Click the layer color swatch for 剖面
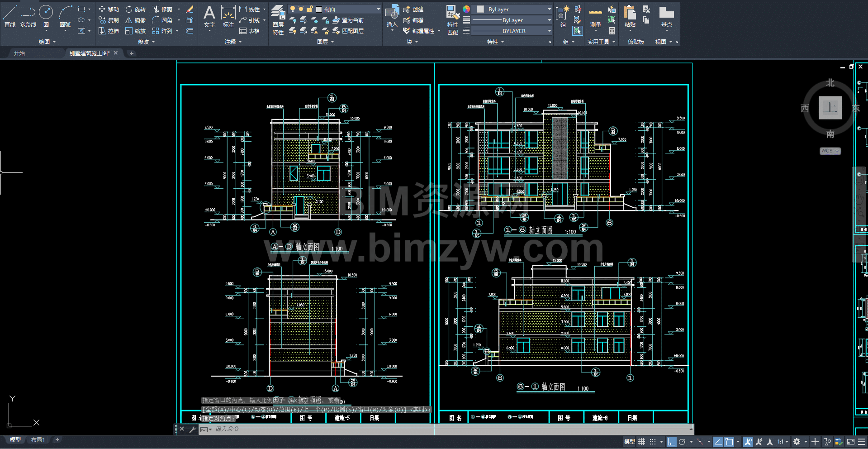Viewport: 868px width, 449px height. pos(319,9)
